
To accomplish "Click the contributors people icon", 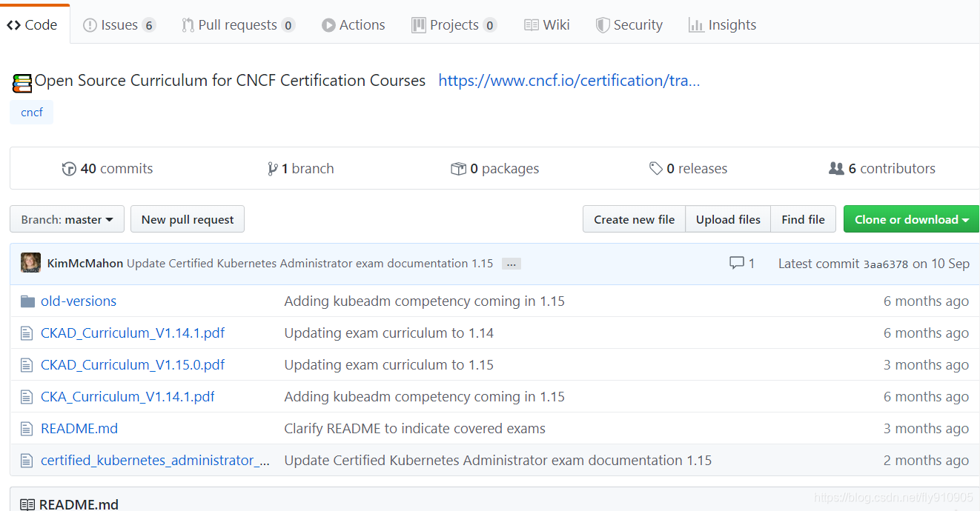I will point(836,169).
